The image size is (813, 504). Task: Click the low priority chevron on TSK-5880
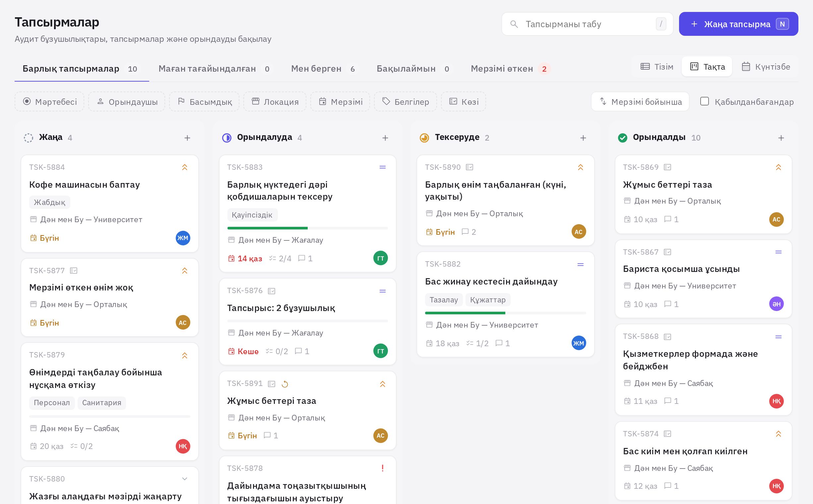coord(185,479)
